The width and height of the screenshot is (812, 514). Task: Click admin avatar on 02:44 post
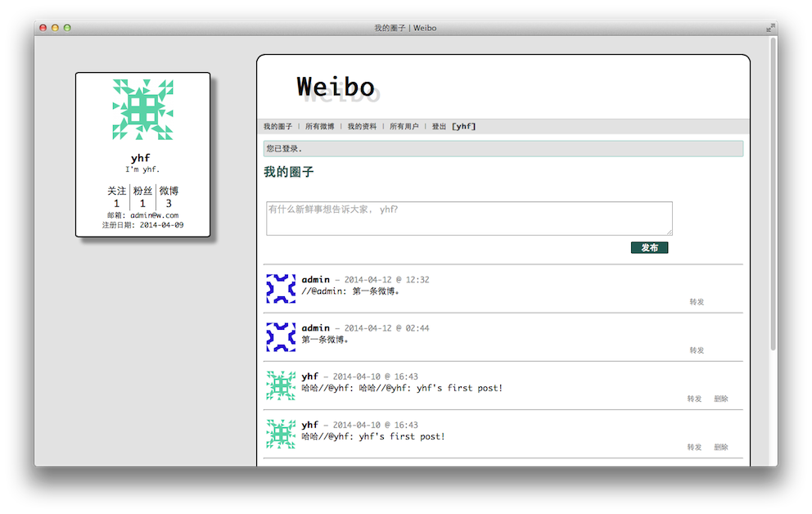(x=281, y=337)
